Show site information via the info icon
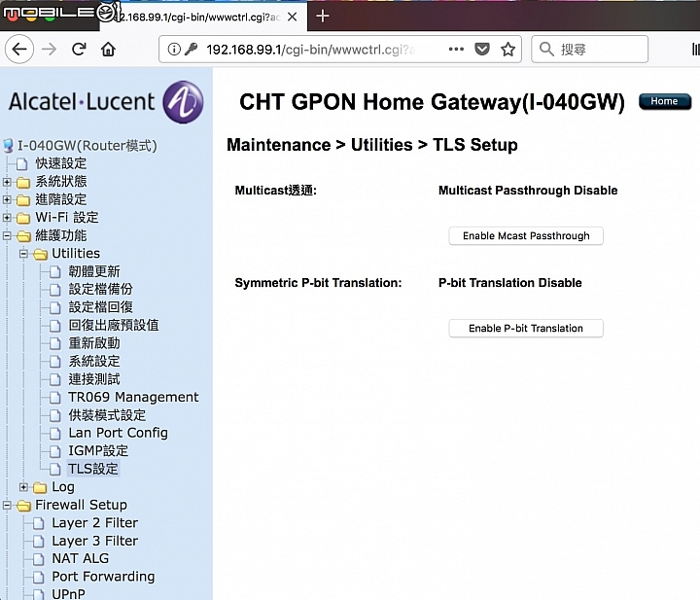This screenshot has width=700, height=600. pos(174,49)
